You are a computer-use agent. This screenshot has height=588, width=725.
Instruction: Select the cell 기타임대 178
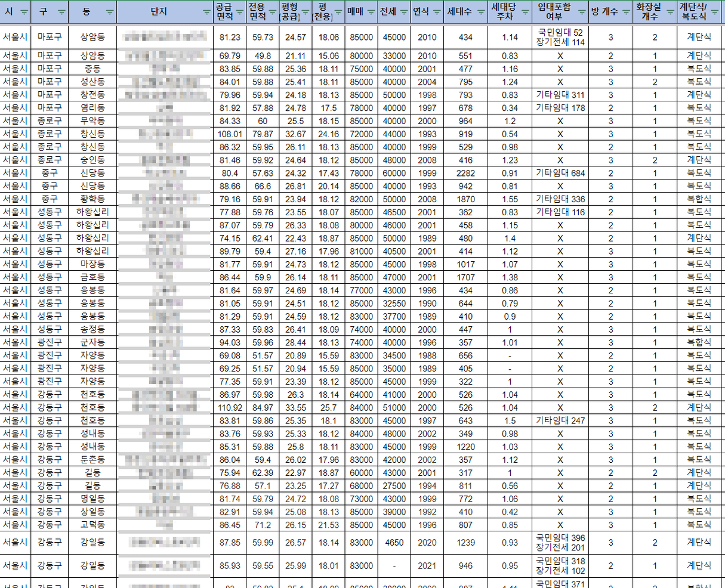(x=560, y=108)
